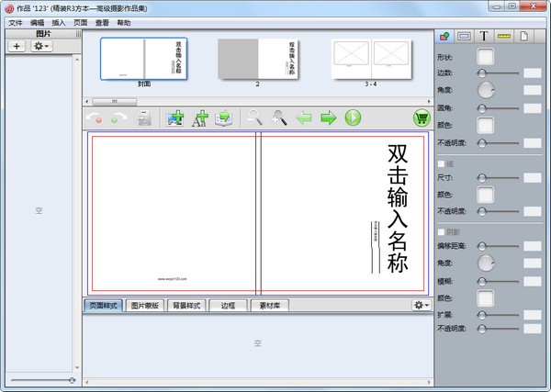Image resolution: width=551 pixels, height=392 pixels.
Task: Zoom out with the minus magnifier icon
Action: (254, 118)
